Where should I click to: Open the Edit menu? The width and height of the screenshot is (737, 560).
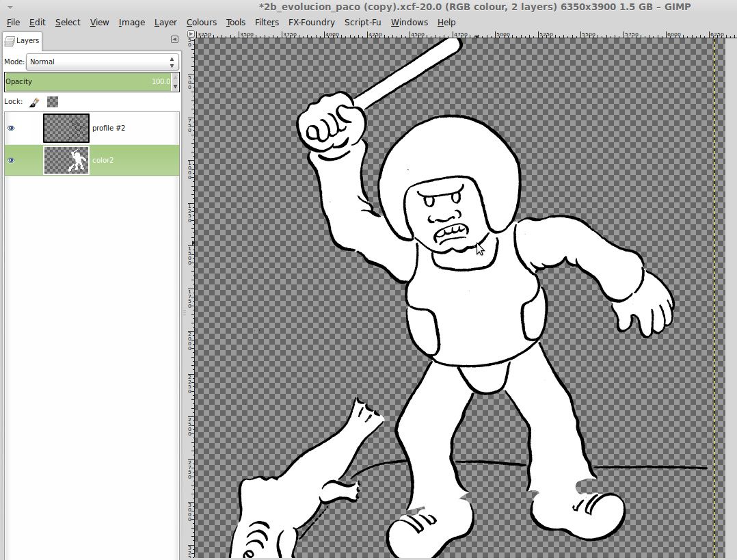(37, 22)
